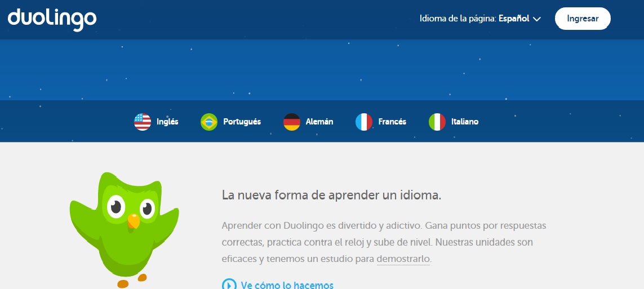
Task: Select the Francés language label
Action: (392, 122)
